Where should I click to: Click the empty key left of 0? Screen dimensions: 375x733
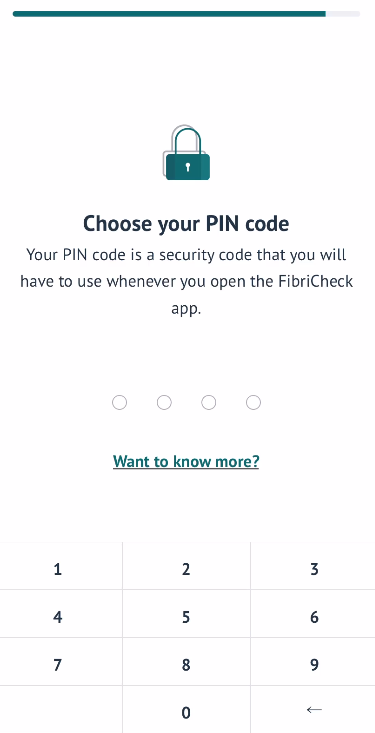point(61,710)
